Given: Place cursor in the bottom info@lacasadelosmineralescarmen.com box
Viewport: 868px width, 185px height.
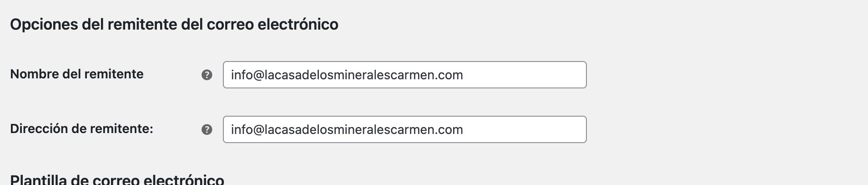Looking at the screenshot, I should coord(404,129).
